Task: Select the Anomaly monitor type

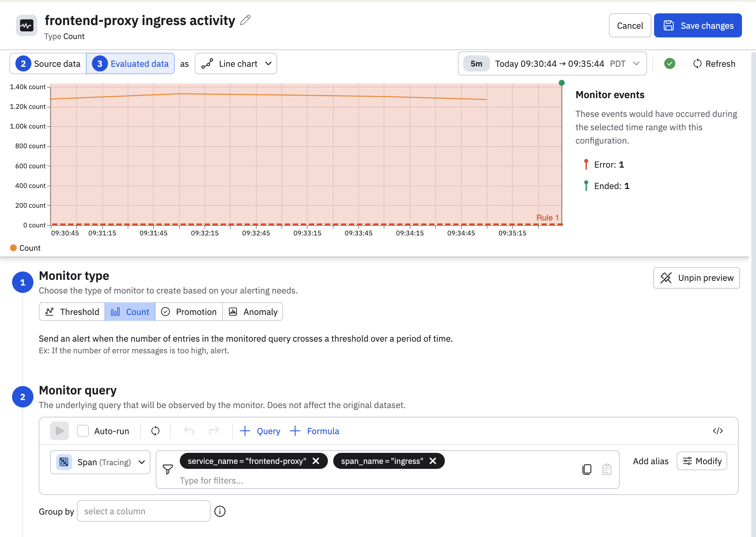Action: (x=253, y=312)
